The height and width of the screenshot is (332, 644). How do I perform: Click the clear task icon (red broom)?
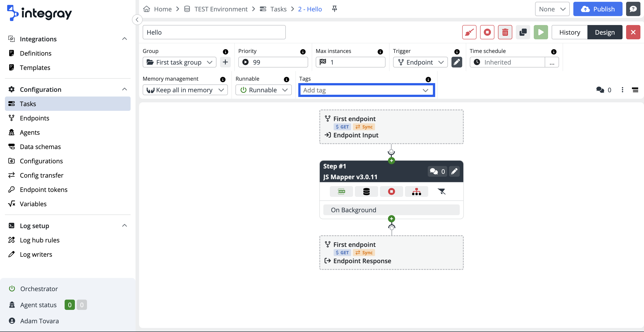[x=469, y=32]
